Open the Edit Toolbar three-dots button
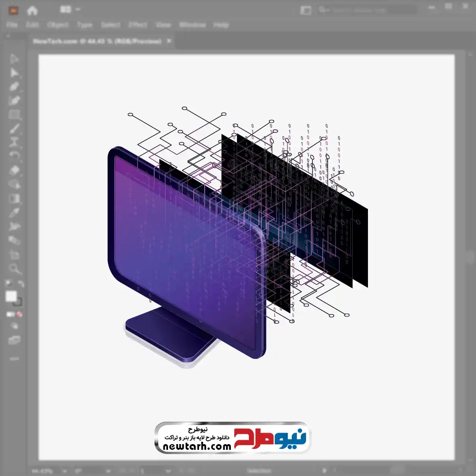Viewport: 476px width, 476px height. point(14,359)
